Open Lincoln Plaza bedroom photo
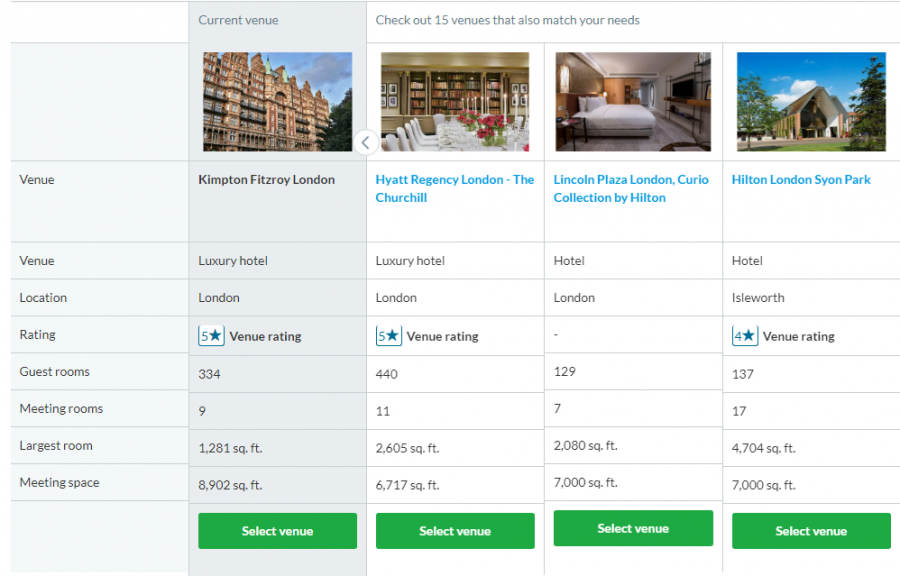Viewport: 900px width, 576px height. click(633, 102)
